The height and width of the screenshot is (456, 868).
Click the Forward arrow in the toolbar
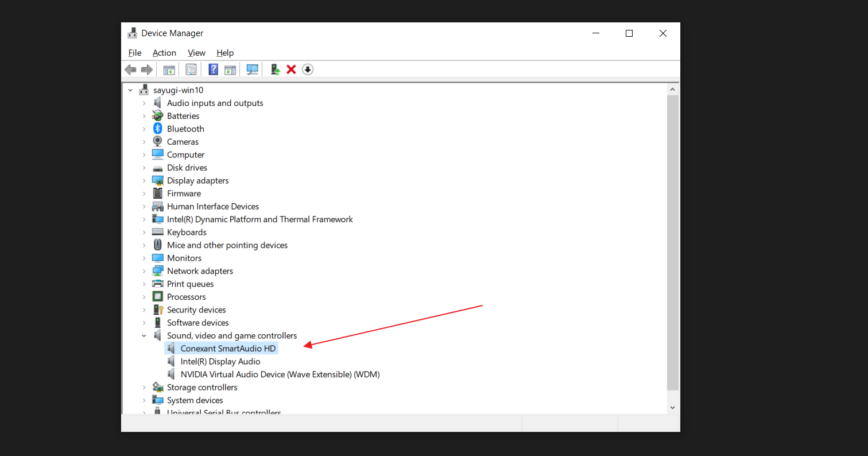[147, 69]
